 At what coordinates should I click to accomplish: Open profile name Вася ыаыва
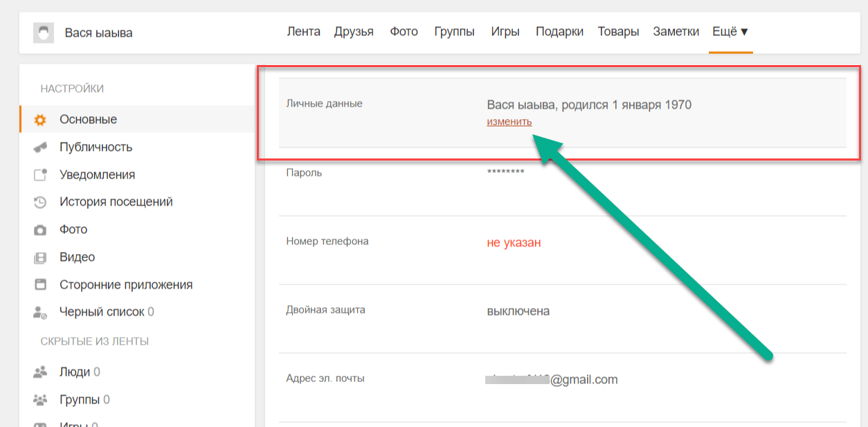[x=98, y=33]
